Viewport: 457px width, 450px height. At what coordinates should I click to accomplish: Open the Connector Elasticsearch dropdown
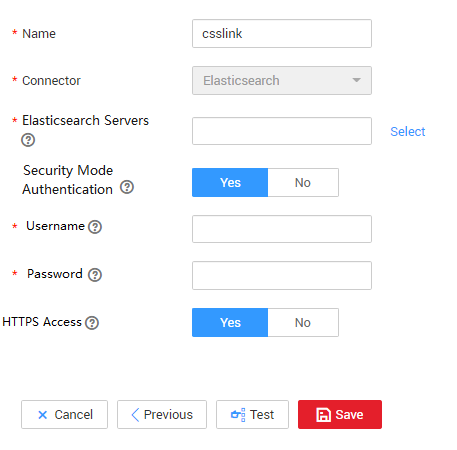coord(282,81)
